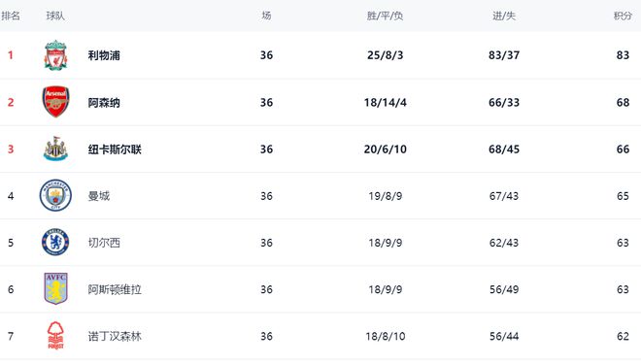Click the 排名 column header
The image size is (641, 364).
[x=11, y=16]
